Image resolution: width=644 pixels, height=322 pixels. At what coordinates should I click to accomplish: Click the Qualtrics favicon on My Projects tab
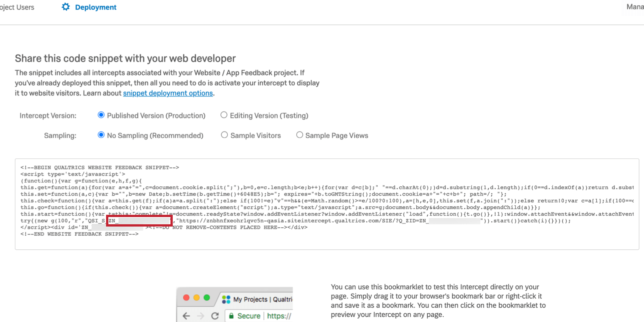pos(226,299)
